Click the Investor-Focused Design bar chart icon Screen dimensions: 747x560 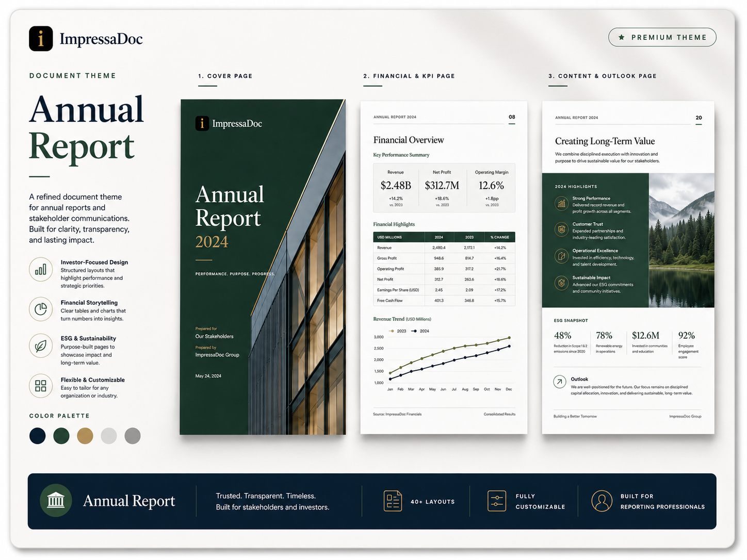(41, 269)
